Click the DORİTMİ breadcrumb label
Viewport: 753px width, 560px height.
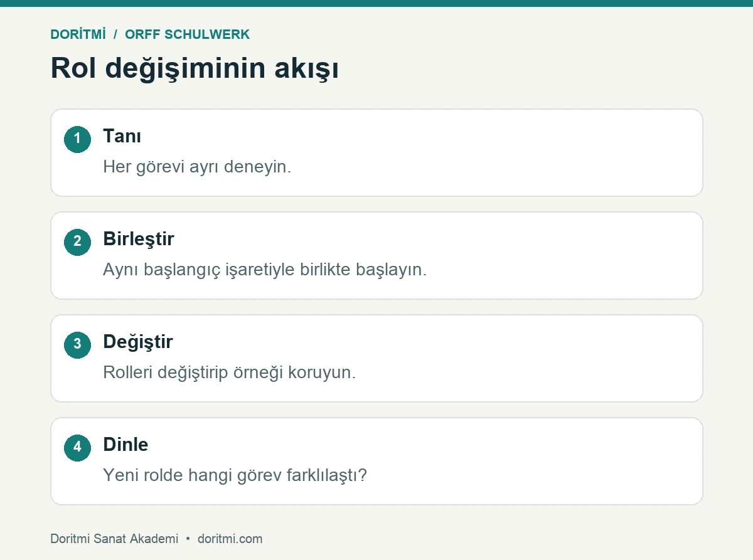[78, 34]
